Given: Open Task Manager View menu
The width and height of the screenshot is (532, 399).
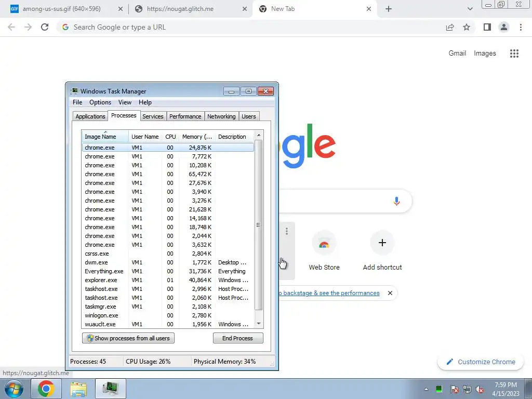Looking at the screenshot, I should [125, 102].
